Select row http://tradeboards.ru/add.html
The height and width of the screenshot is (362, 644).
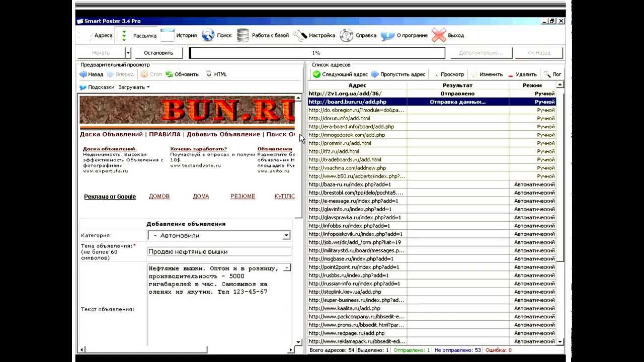pos(432,160)
